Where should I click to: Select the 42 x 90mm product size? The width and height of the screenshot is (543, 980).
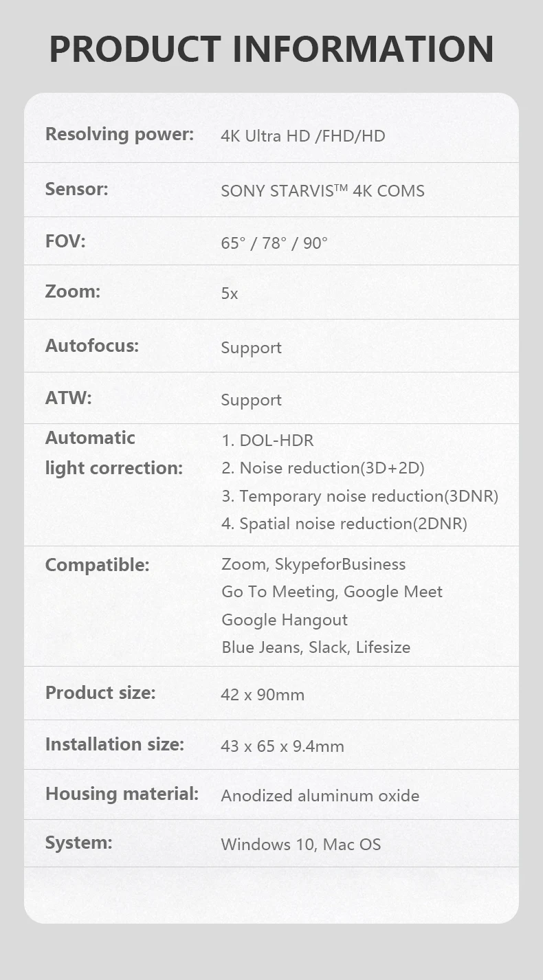pos(263,695)
